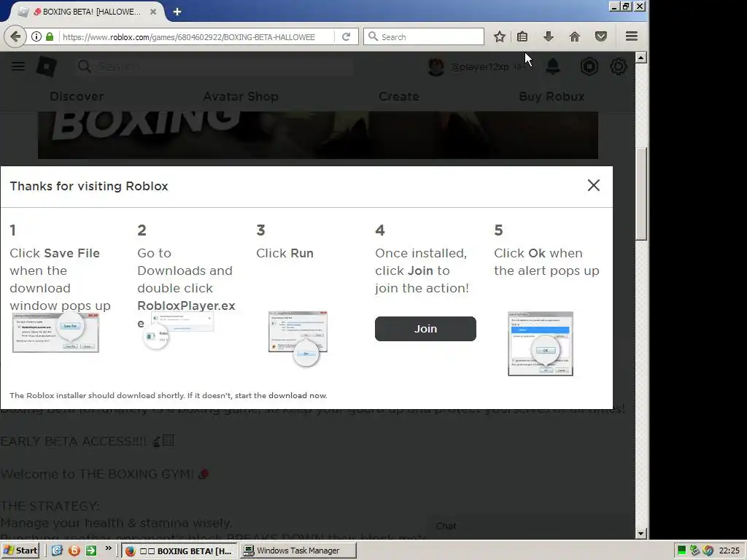Image resolution: width=747 pixels, height=560 pixels.
Task: Open the Firefox downloads arrow
Action: (549, 36)
